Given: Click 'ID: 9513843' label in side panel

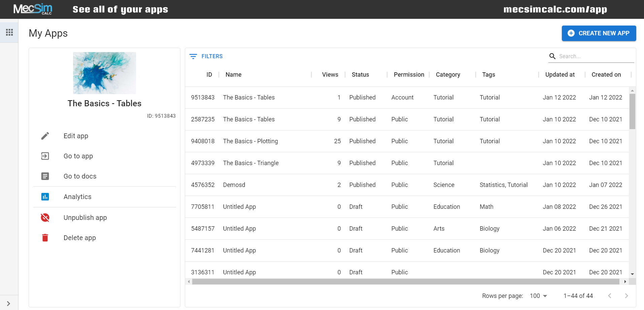Looking at the screenshot, I should 161,116.
